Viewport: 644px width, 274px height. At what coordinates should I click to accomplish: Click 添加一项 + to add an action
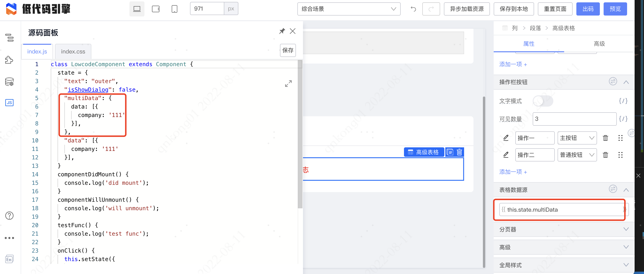point(513,172)
